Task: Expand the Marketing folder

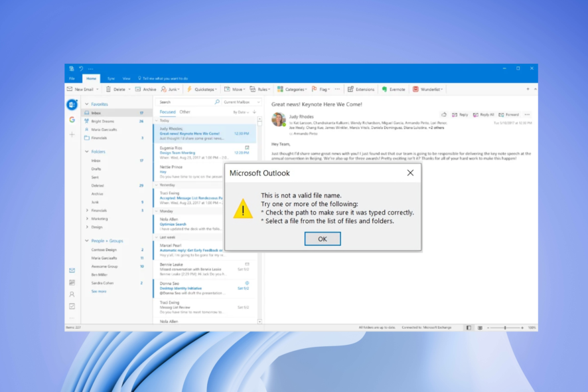Action: pyautogui.click(x=87, y=219)
